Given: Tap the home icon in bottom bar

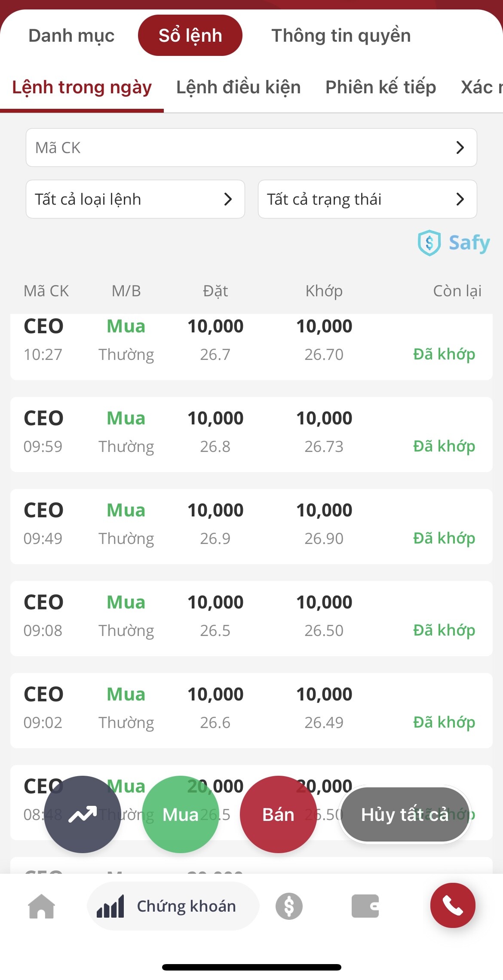Looking at the screenshot, I should tap(41, 906).
